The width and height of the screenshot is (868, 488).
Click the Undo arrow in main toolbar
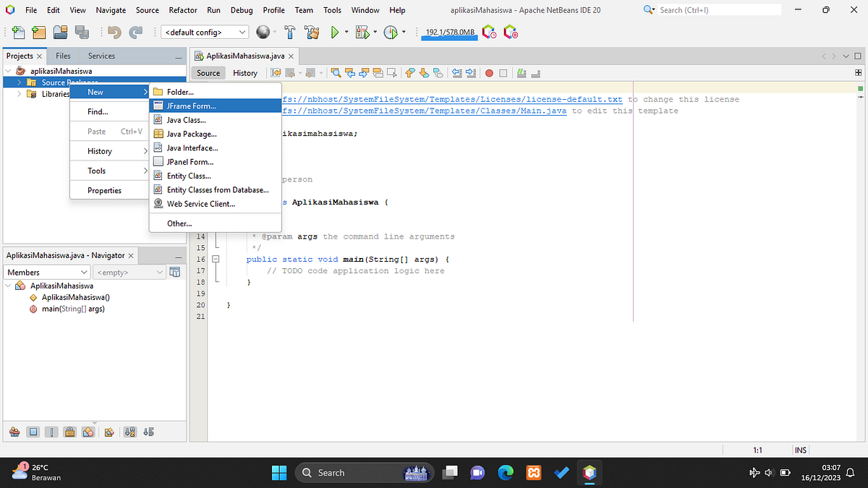pos(114,33)
